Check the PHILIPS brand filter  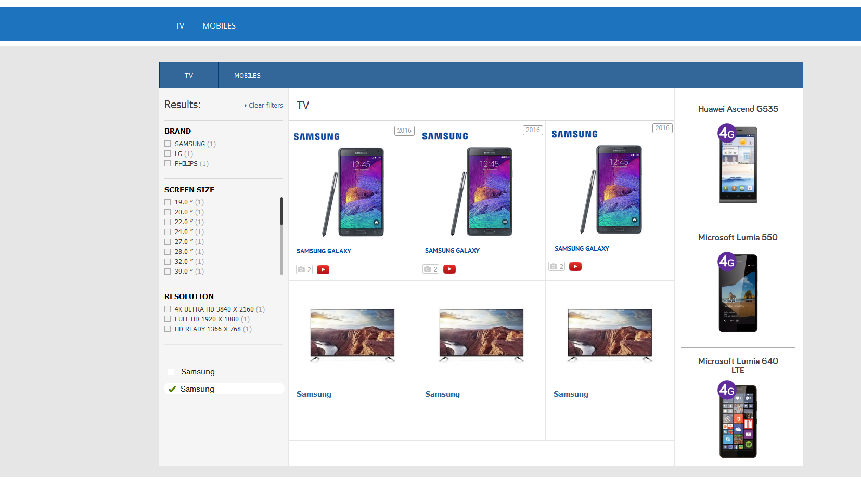(x=168, y=163)
